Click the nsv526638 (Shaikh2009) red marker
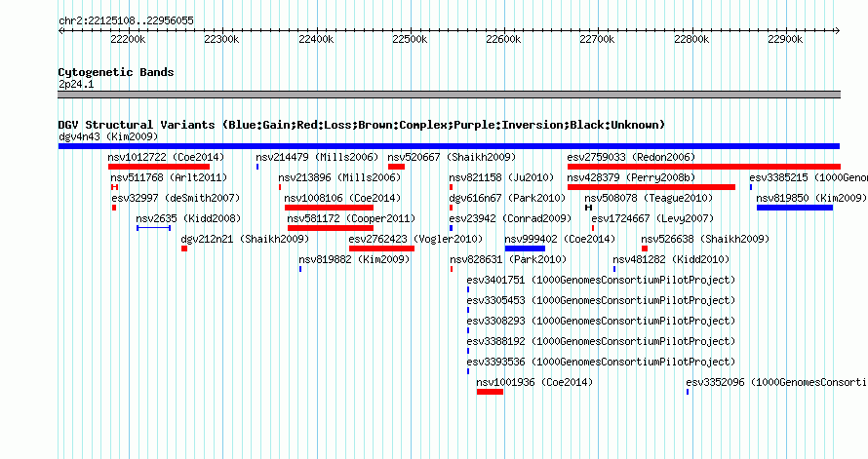Viewport: 868px width, 459px height. (x=645, y=249)
